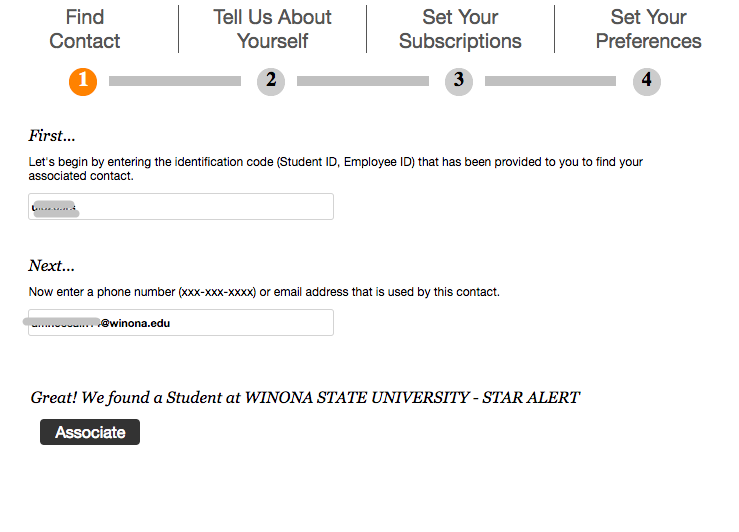Click the step 4 number circle
This screenshot has width=739, height=532.
(647, 81)
